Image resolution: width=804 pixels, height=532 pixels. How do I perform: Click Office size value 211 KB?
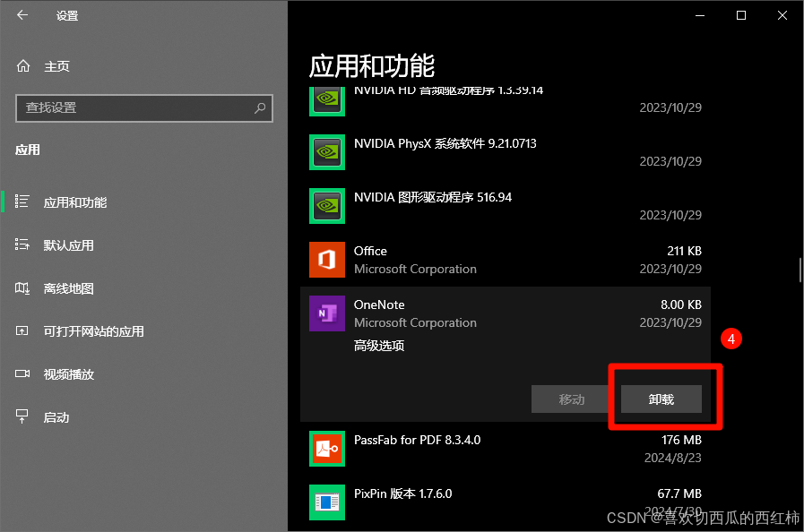pos(685,251)
